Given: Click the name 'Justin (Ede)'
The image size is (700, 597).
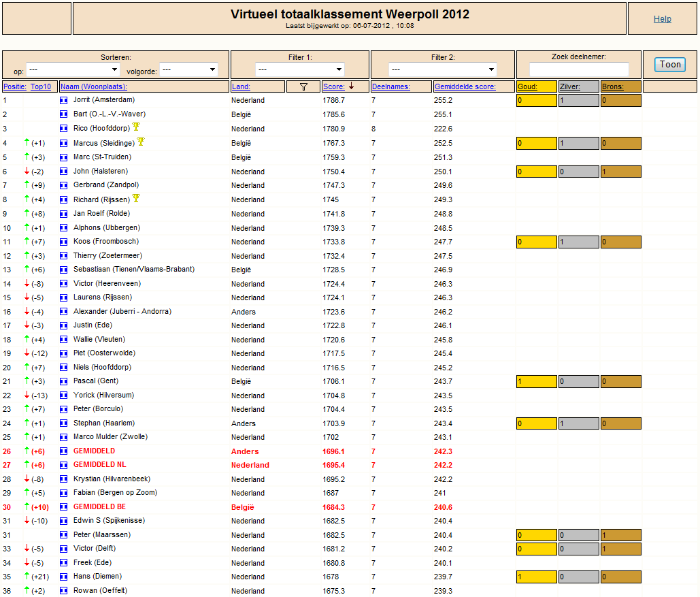Looking at the screenshot, I should click(x=93, y=325).
